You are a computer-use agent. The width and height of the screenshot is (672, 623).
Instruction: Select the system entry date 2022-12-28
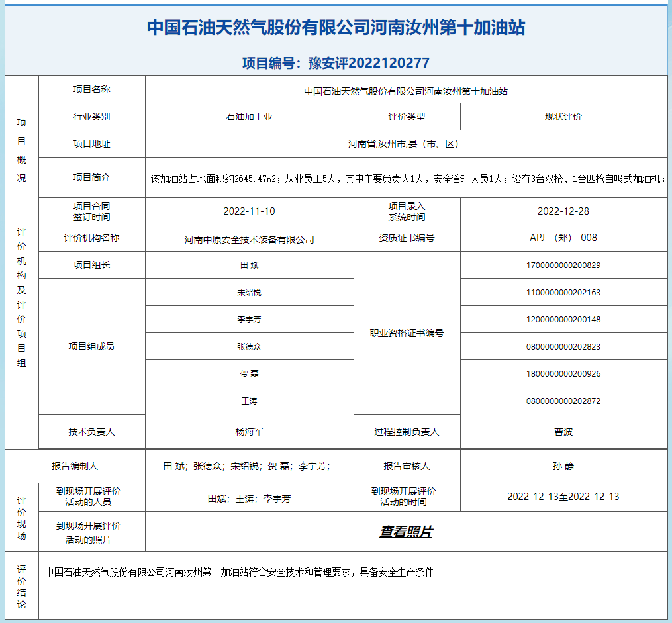[563, 211]
